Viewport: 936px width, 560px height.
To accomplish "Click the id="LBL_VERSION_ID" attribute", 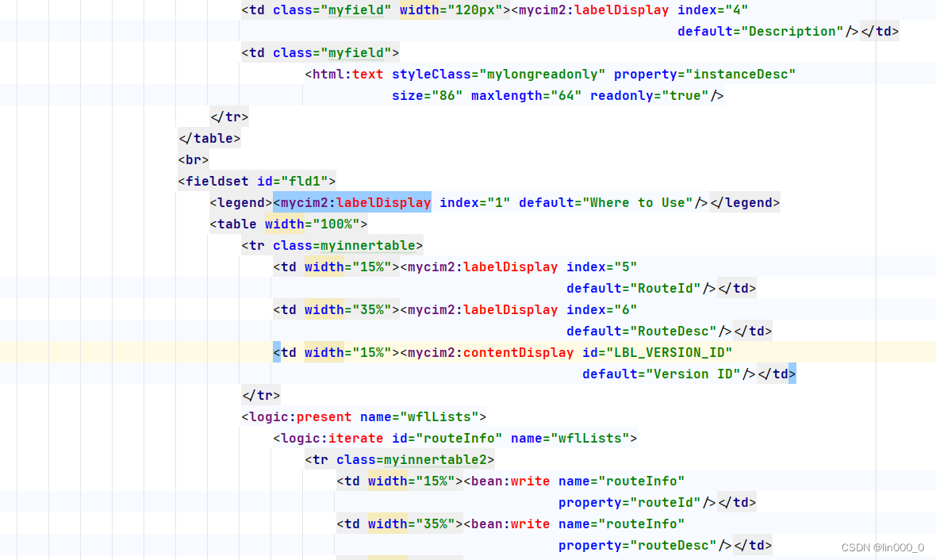I will coord(658,352).
